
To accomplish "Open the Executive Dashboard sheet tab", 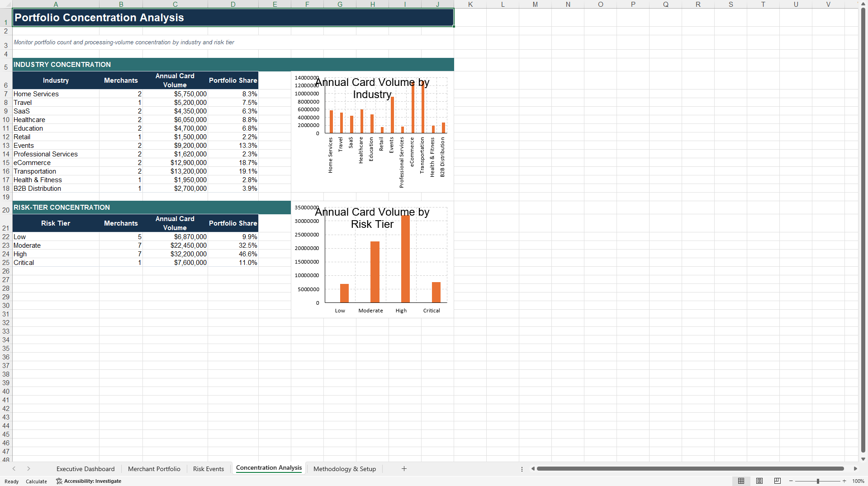I will [x=85, y=469].
